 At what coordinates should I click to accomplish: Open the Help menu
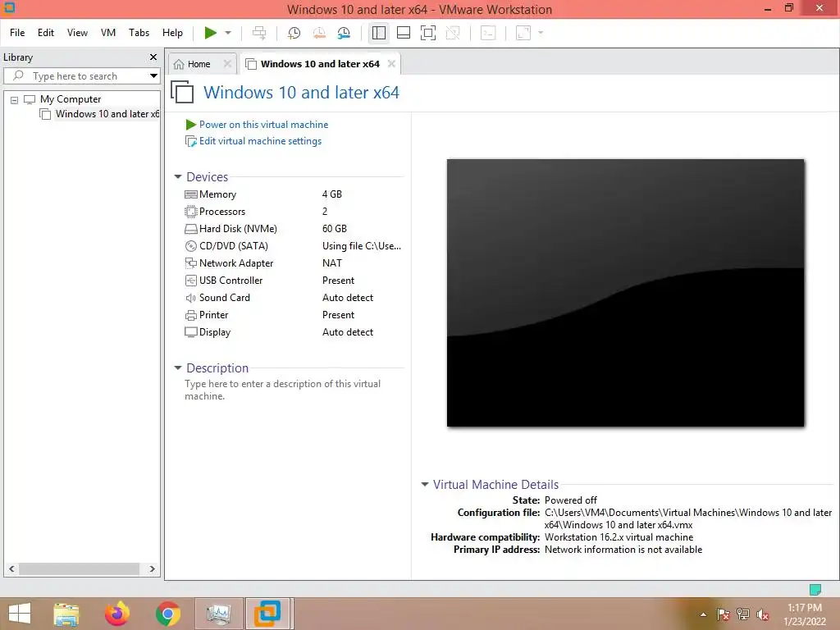click(172, 33)
